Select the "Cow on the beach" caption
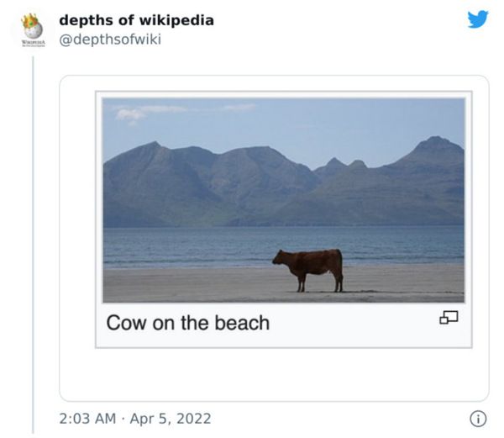Image resolution: width=504 pixels, height=438 pixels. point(188,323)
